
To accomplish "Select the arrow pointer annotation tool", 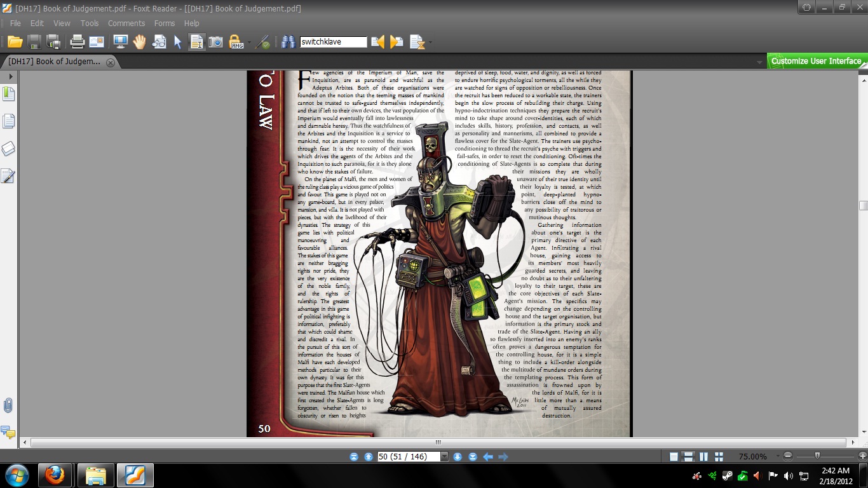I will click(x=178, y=42).
